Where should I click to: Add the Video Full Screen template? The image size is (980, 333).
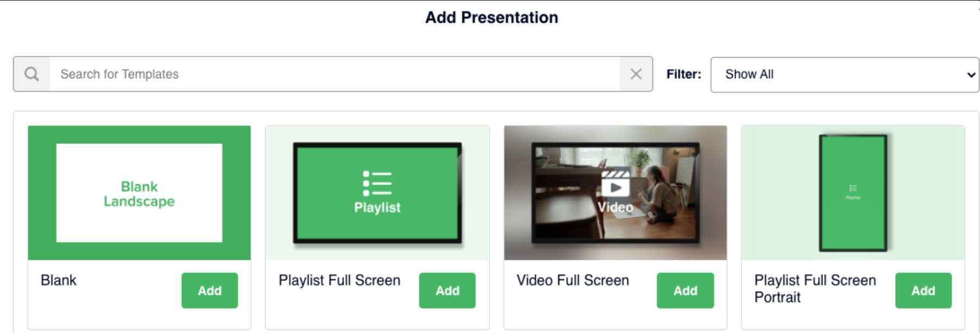[x=685, y=291]
